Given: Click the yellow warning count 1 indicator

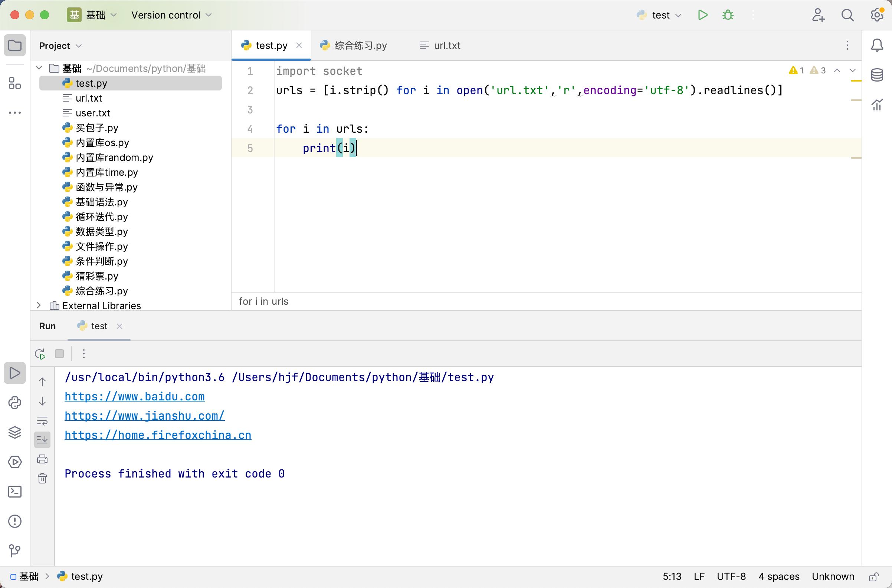Looking at the screenshot, I should pyautogui.click(x=796, y=70).
